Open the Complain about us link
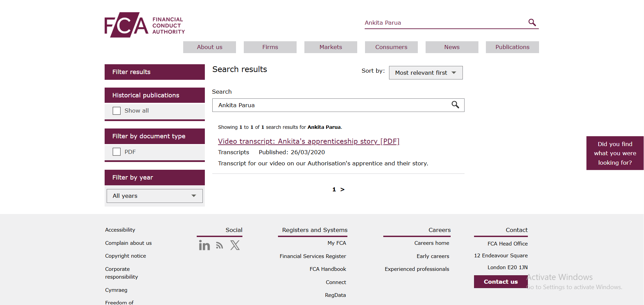Screen dimensions: 644x305 tap(128, 243)
